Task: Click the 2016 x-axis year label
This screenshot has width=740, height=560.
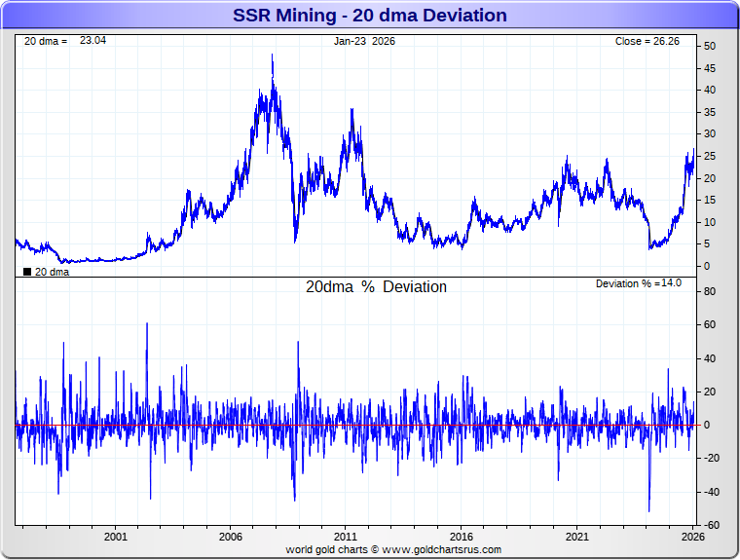Action: click(462, 537)
